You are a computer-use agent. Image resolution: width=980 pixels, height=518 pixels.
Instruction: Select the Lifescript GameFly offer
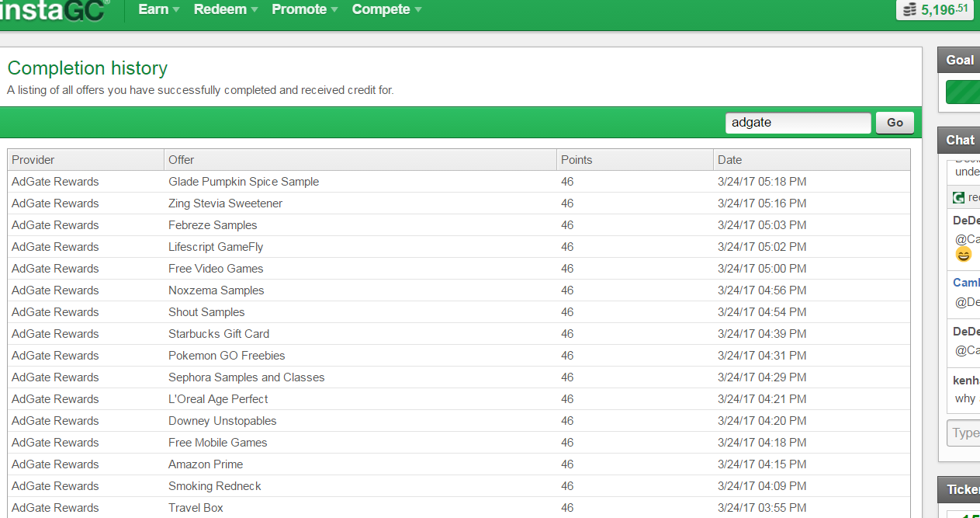[216, 247]
